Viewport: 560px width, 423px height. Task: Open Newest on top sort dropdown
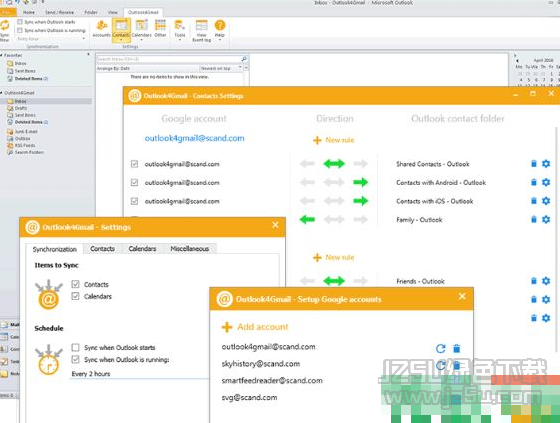[221, 68]
